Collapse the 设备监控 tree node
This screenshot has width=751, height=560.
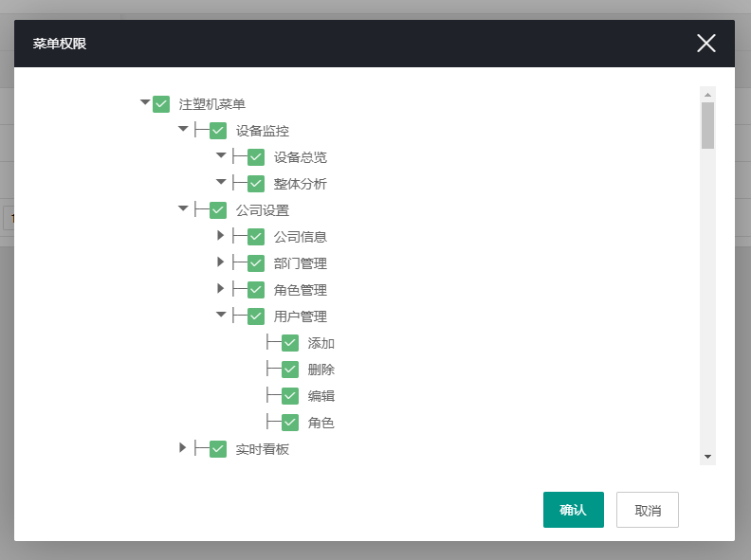pyautogui.click(x=183, y=129)
